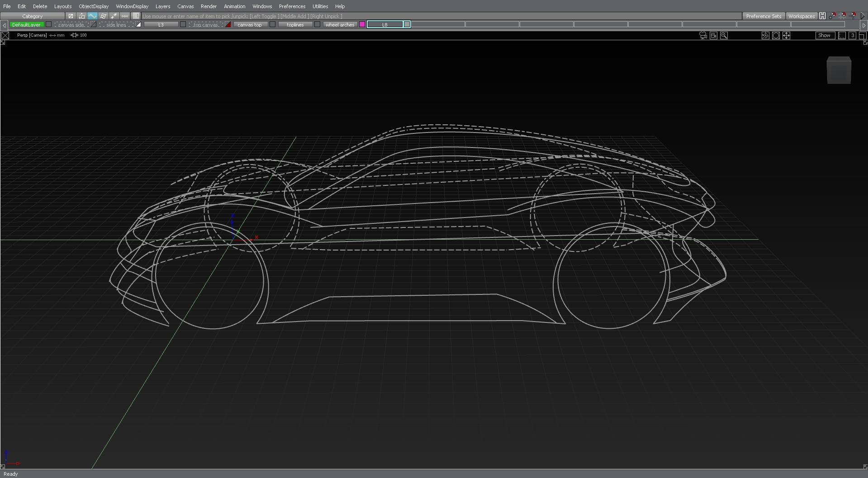Click the list editor icon left of pick prompt
868x478 pixels.
(x=136, y=16)
